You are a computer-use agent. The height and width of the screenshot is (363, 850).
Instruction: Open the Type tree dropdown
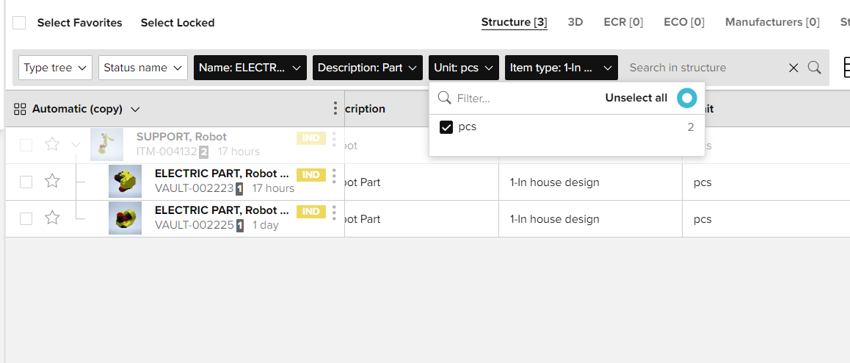pos(55,68)
